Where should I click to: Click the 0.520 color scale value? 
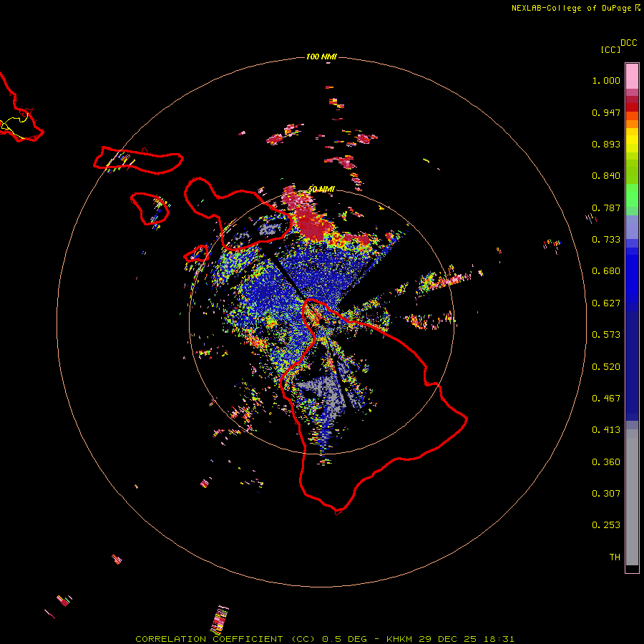click(x=606, y=367)
